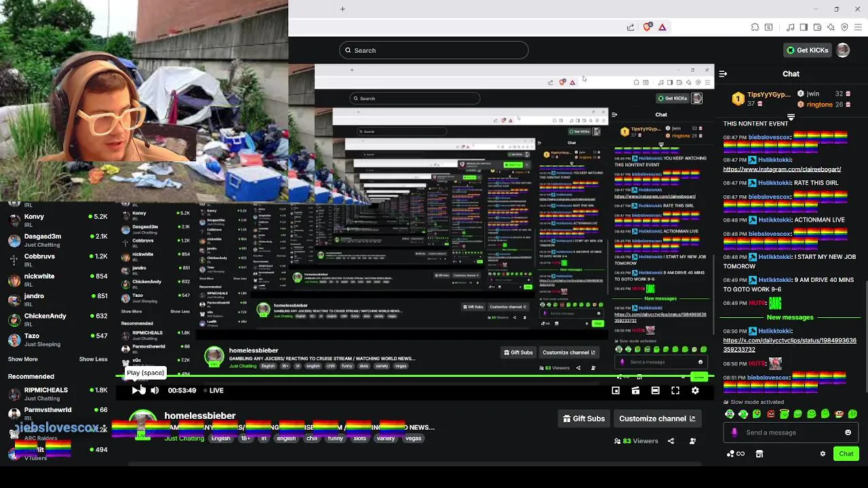Image resolution: width=868 pixels, height=488 pixels.
Task: Open the clairebogart Instagram link in chat
Action: point(782,169)
